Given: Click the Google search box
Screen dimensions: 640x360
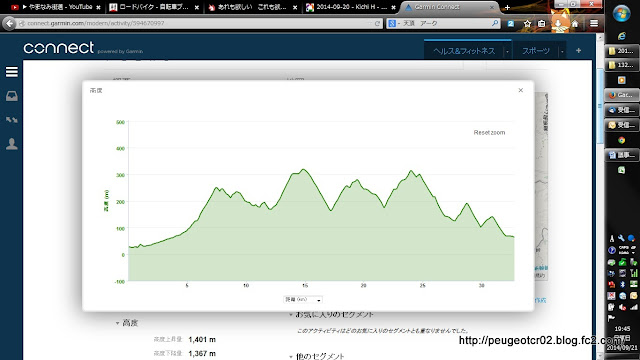Looking at the screenshot, I should pos(443,23).
